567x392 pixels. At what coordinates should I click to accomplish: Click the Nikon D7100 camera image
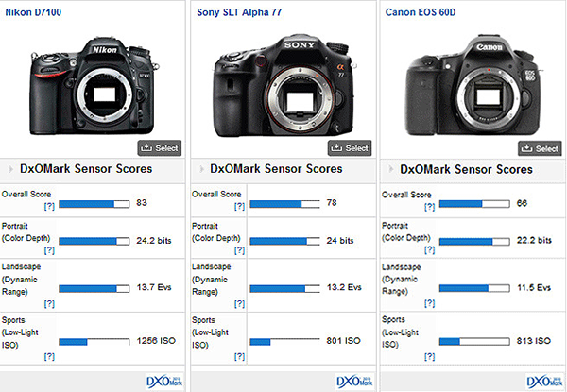click(x=94, y=86)
